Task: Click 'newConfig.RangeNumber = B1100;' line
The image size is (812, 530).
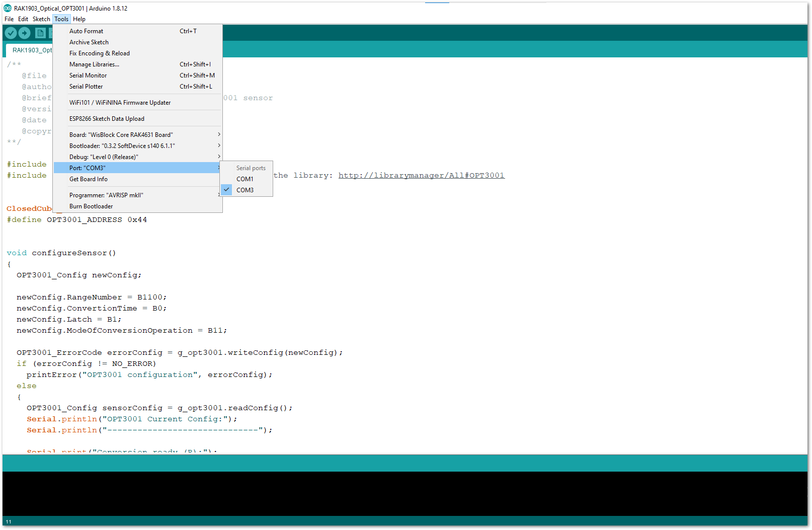Action: pyautogui.click(x=92, y=297)
